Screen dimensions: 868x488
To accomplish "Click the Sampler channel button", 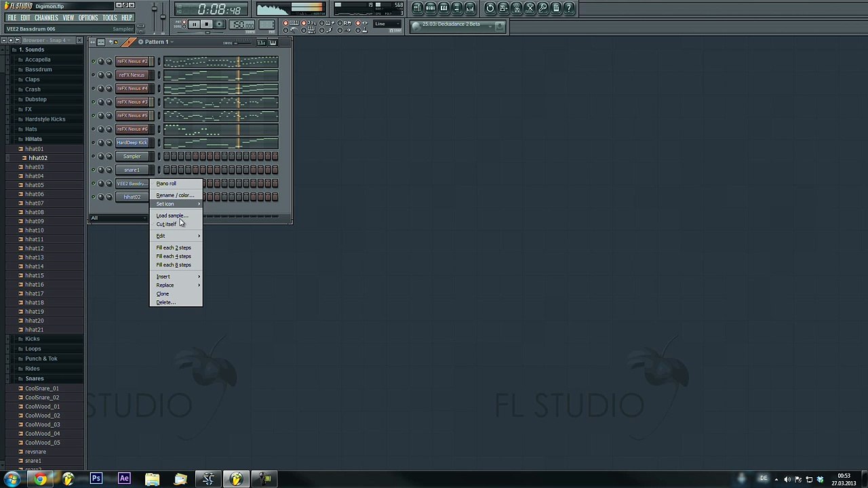I will coord(132,157).
